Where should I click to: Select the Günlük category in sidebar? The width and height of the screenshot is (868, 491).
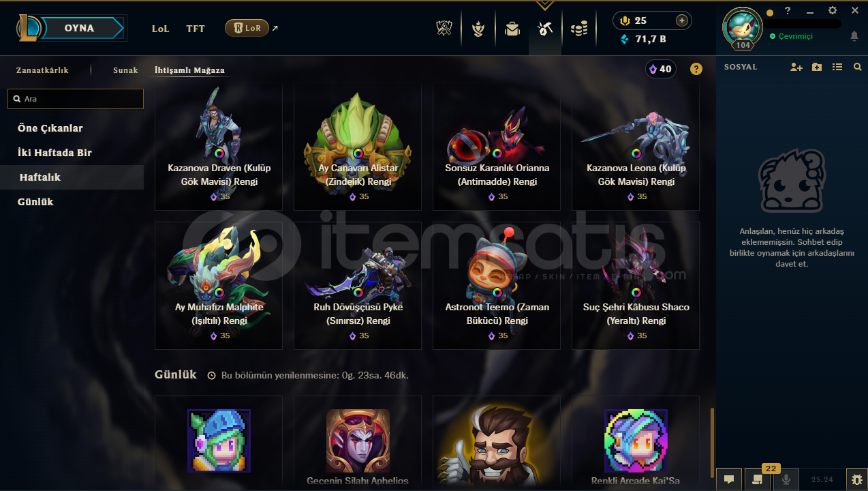[35, 202]
